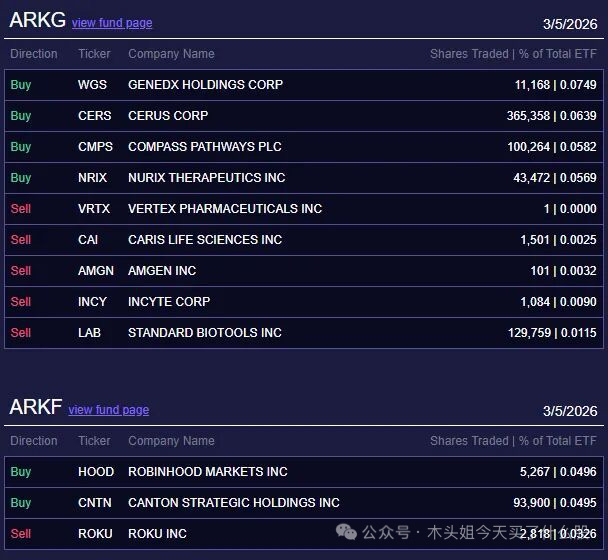Click CARIS LIFE SCIENCES INC company name
Viewport: 608px width, 560px height.
pos(205,240)
